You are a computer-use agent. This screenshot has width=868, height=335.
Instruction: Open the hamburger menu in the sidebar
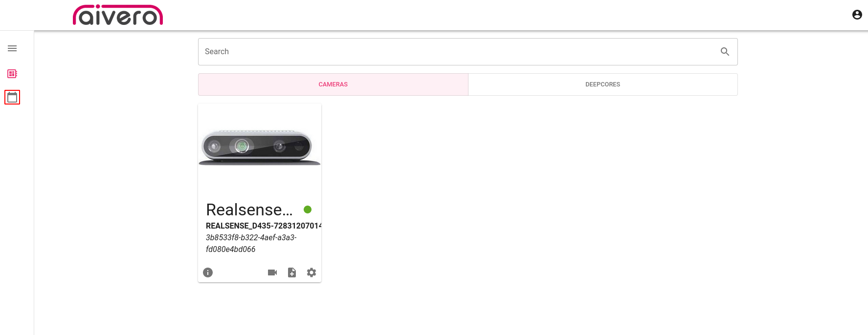[x=12, y=48]
